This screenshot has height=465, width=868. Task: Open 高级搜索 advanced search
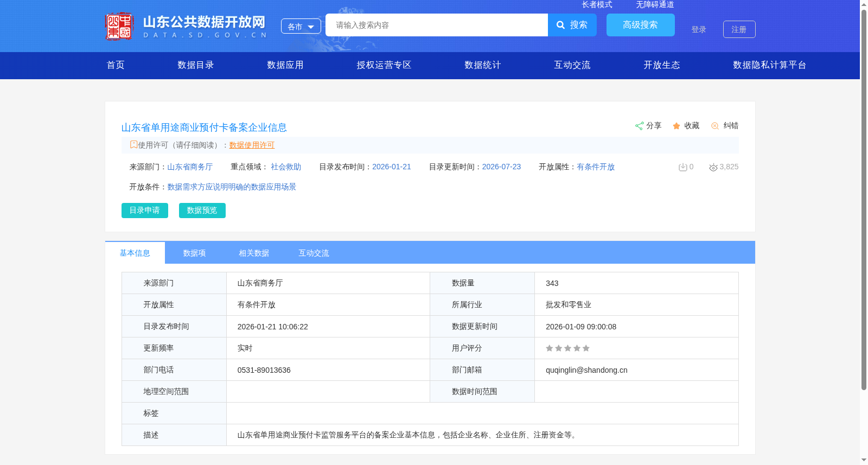pyautogui.click(x=641, y=25)
